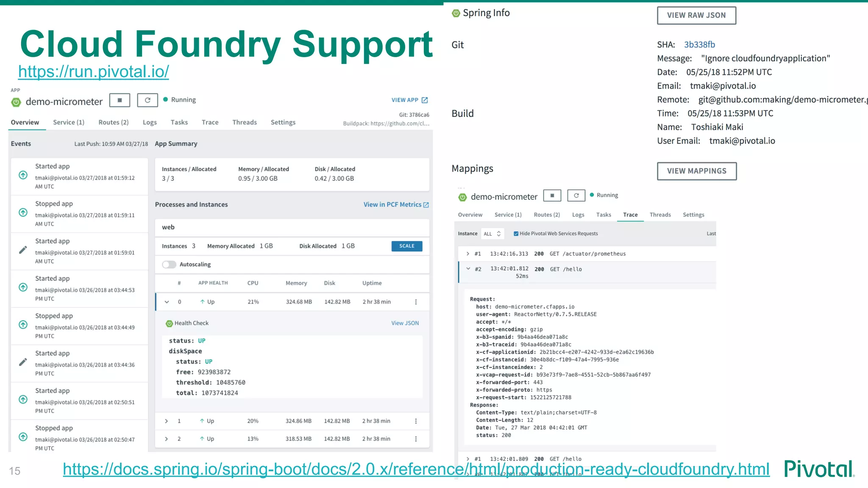Image resolution: width=868 pixels, height=488 pixels.
Task: Switch to the Overview tab in left panel
Action: point(25,122)
